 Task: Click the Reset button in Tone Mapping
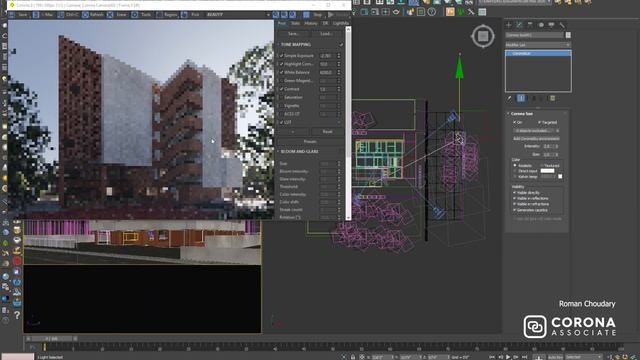click(327, 132)
